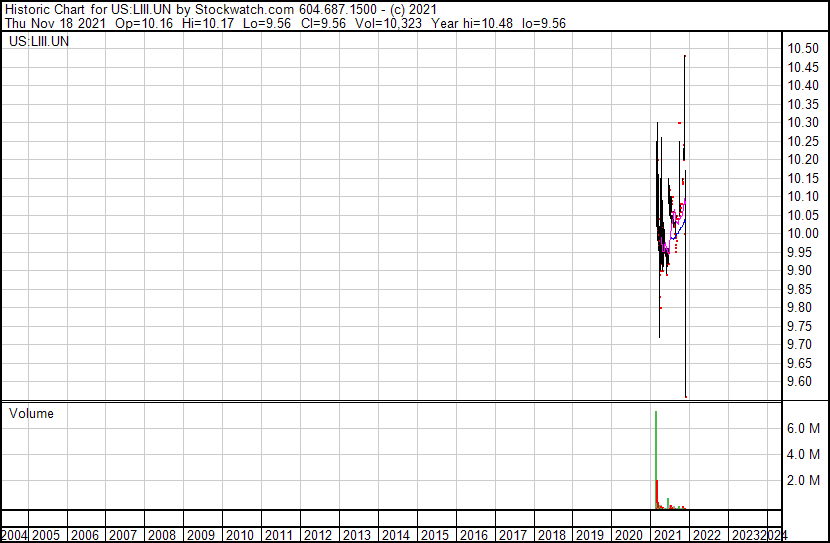Click the 9.70 price axis label
830x543 pixels.
[x=799, y=345]
